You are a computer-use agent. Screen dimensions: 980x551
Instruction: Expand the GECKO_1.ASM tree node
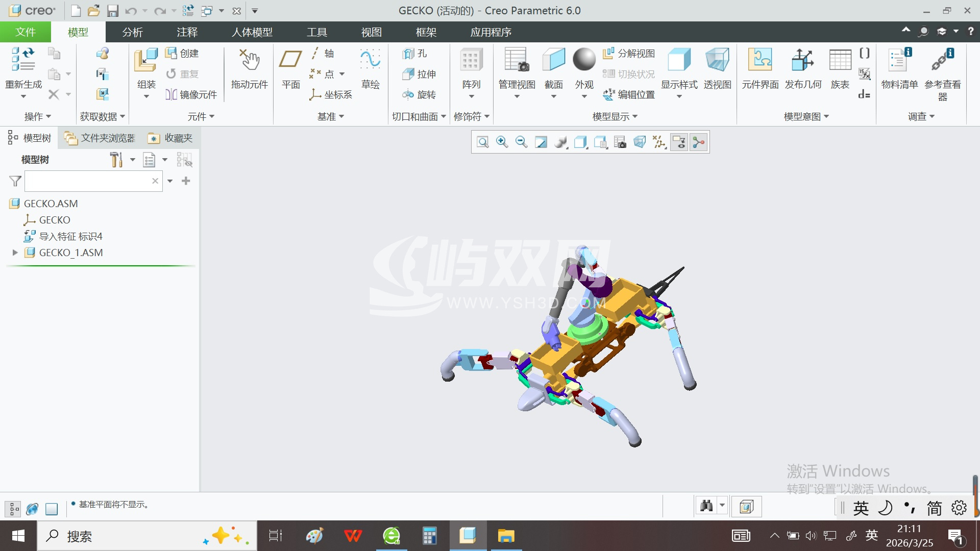point(15,253)
